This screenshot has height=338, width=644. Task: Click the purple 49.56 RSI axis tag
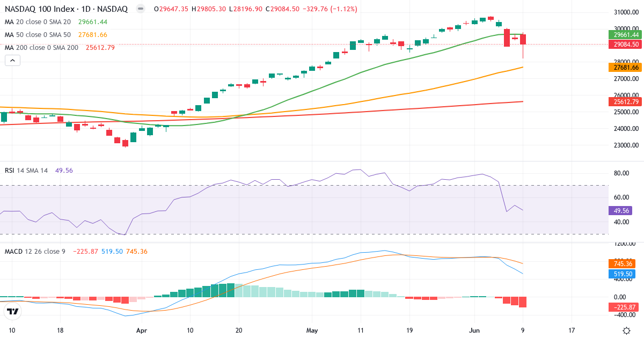(620, 211)
